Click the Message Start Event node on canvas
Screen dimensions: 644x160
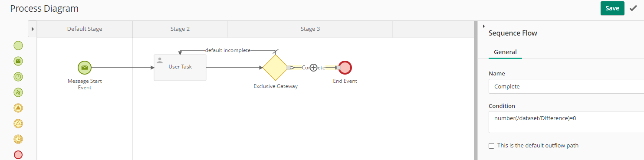click(85, 68)
